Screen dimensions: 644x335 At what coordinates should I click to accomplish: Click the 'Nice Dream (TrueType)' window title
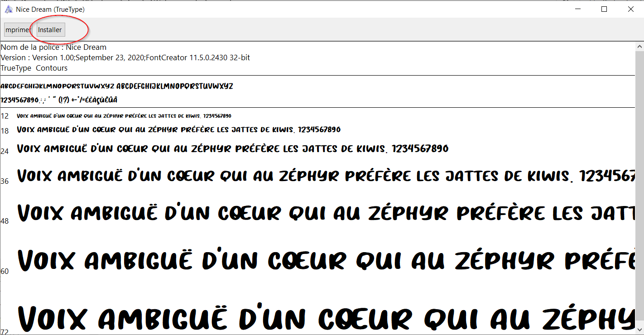click(50, 9)
